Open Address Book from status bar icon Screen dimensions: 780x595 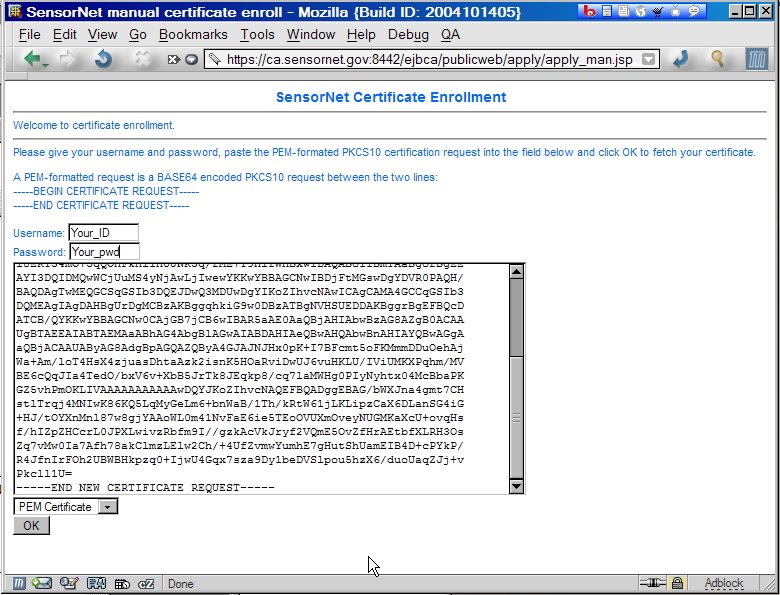tap(96, 583)
